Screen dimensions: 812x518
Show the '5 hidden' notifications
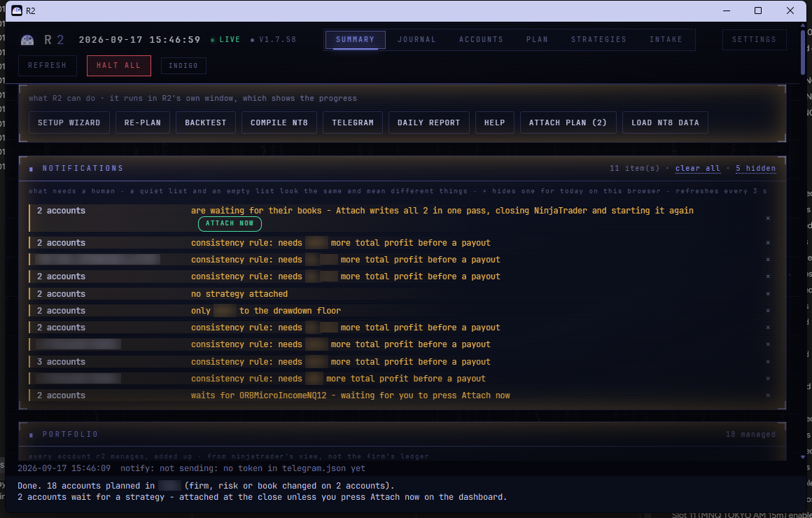(x=755, y=168)
